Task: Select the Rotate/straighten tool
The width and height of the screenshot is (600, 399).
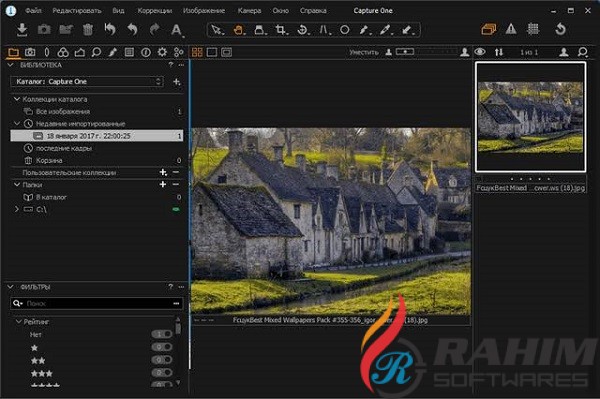Action: 303,30
